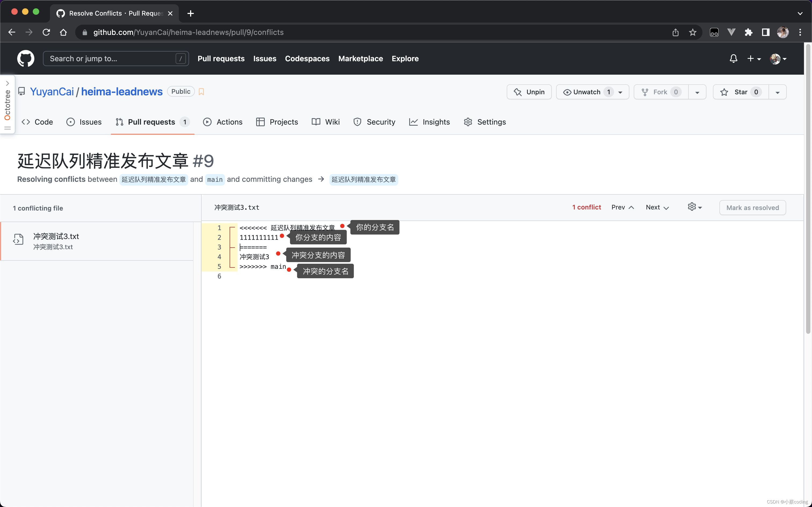
Task: Click Next to jump to next conflict
Action: pyautogui.click(x=656, y=207)
